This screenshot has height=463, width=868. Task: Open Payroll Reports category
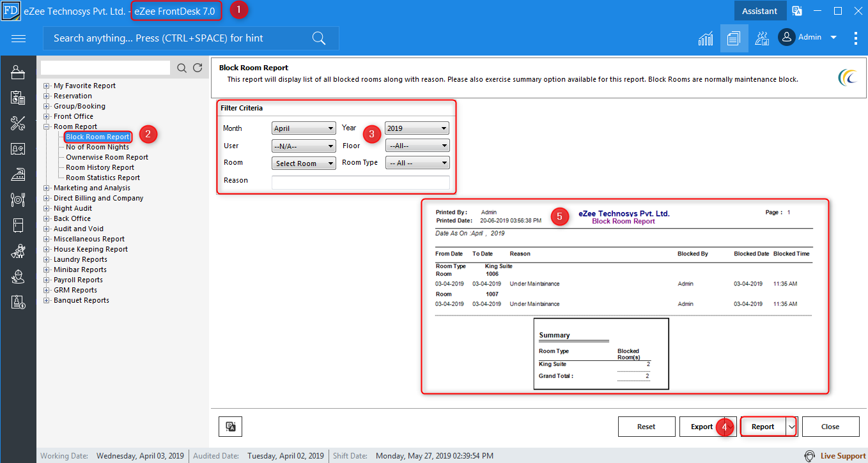point(78,280)
